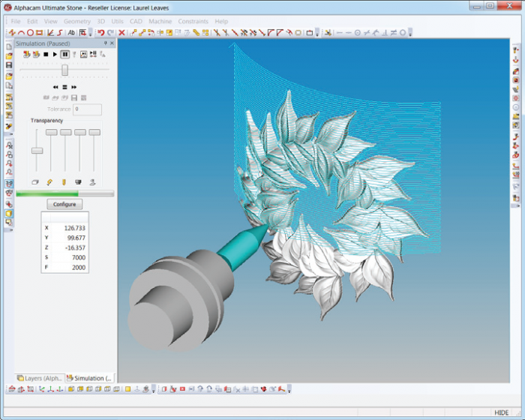Click the first icon in right sidebar
Image resolution: width=525 pixels, height=420 pixels.
pyautogui.click(x=516, y=50)
